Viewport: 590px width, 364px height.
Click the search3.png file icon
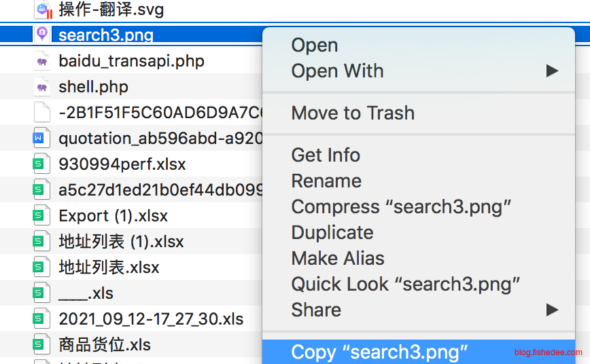[42, 34]
